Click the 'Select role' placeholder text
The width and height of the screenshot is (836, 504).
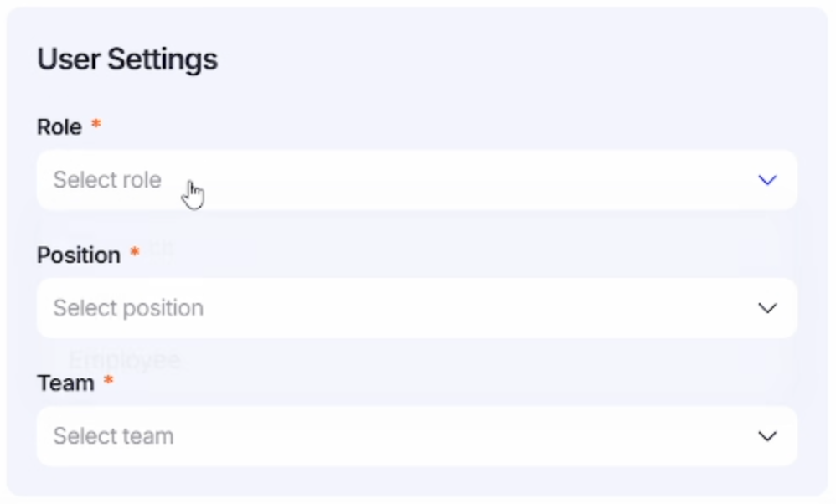click(107, 180)
